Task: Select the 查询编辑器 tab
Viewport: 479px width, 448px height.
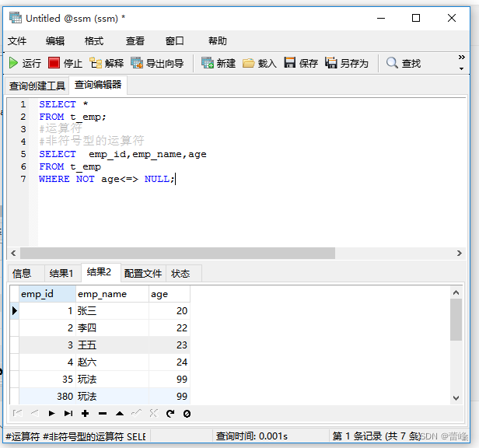Action: coord(98,85)
